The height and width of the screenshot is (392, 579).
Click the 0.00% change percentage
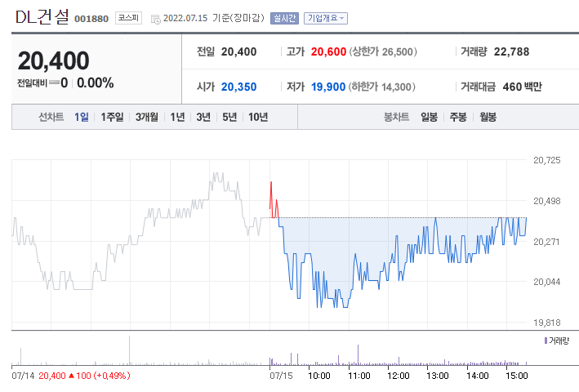point(96,82)
